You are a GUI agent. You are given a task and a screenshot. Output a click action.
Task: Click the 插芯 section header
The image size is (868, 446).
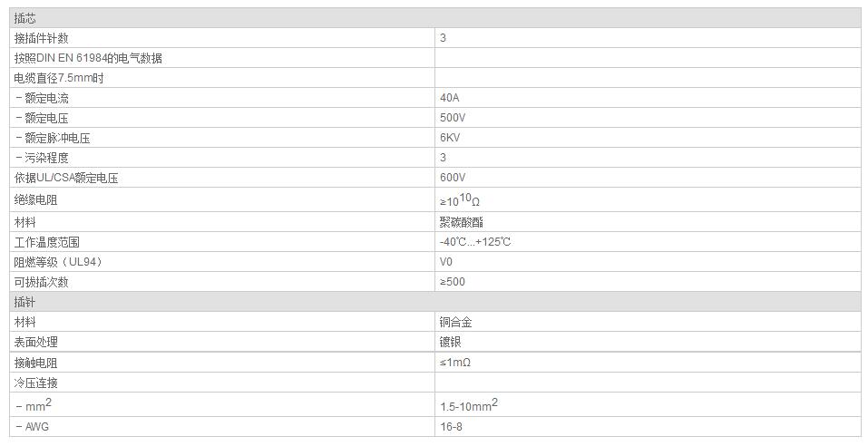25,18
